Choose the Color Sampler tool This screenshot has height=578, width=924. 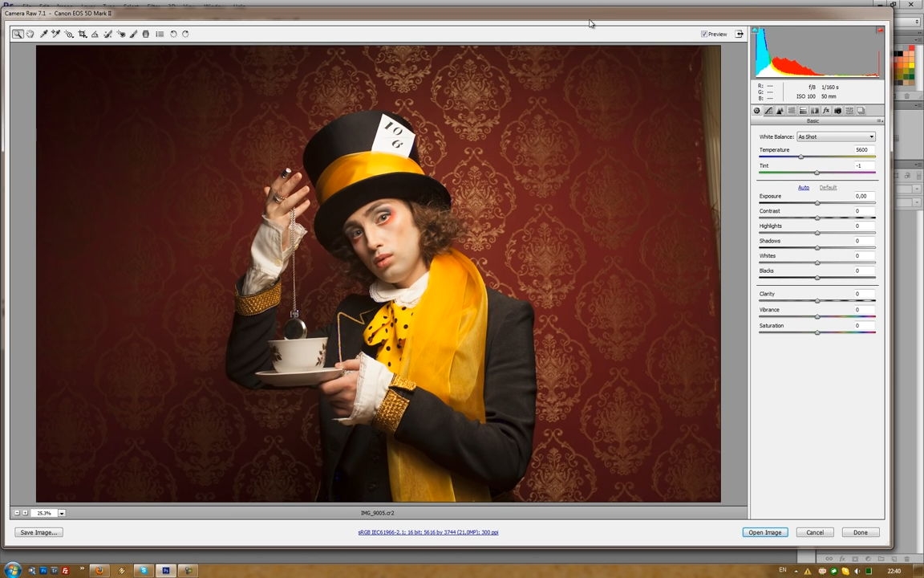(x=56, y=35)
